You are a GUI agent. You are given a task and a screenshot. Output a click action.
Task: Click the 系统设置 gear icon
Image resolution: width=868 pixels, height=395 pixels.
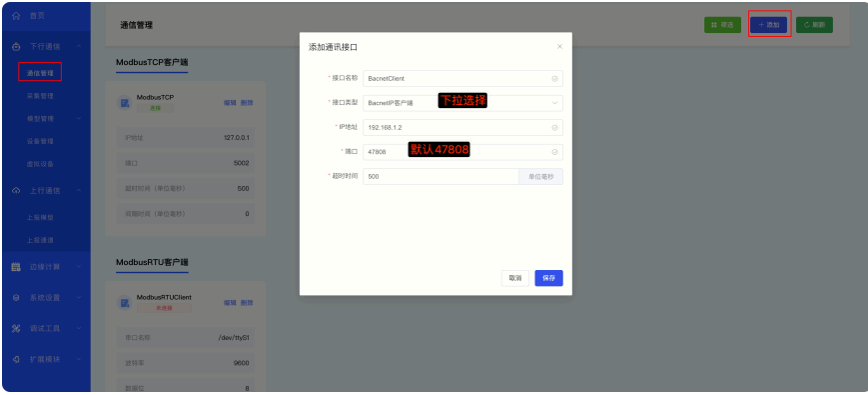(16, 297)
